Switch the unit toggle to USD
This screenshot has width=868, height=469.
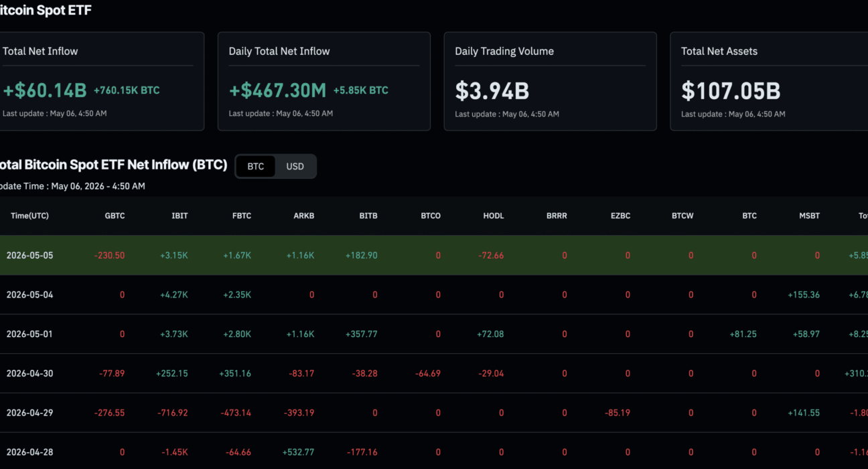pyautogui.click(x=295, y=166)
